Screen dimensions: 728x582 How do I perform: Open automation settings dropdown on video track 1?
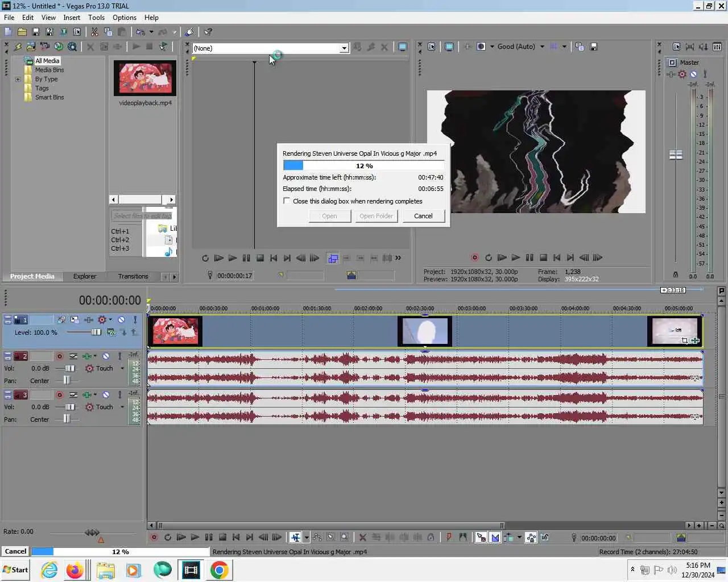[110, 320]
